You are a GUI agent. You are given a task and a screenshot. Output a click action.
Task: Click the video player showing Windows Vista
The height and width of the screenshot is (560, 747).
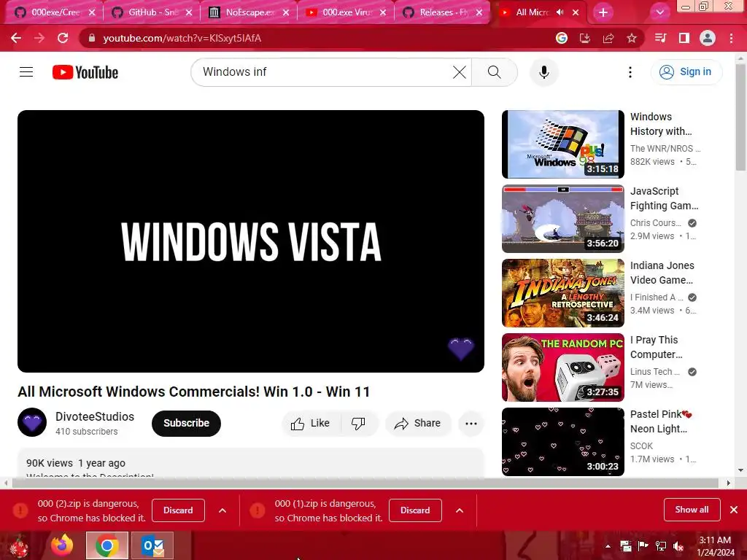click(x=251, y=241)
